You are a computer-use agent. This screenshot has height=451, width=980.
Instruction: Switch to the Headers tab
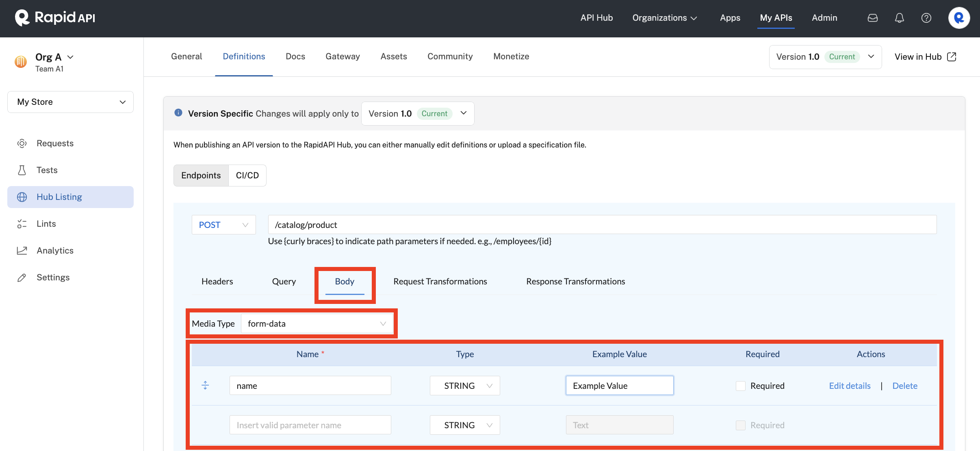(x=217, y=280)
